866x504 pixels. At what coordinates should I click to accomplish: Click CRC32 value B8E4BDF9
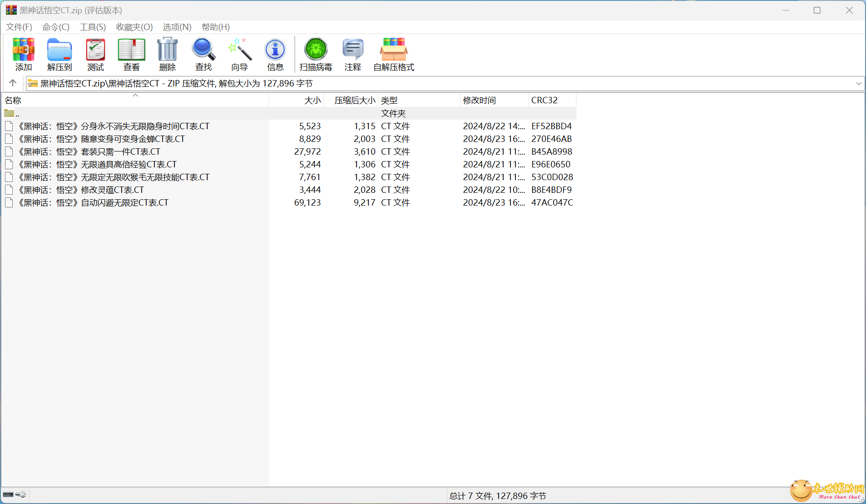click(551, 190)
